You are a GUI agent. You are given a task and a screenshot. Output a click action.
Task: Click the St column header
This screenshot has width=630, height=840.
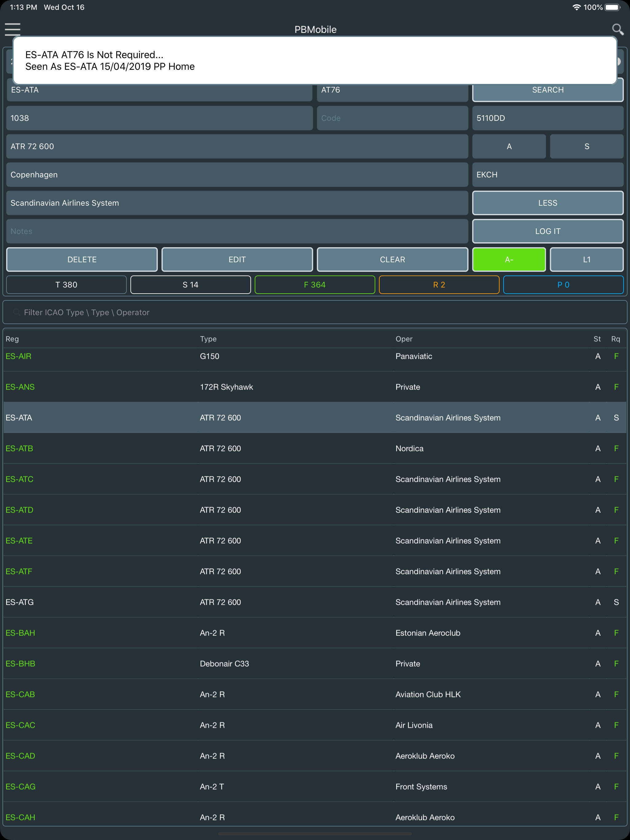[x=597, y=339]
